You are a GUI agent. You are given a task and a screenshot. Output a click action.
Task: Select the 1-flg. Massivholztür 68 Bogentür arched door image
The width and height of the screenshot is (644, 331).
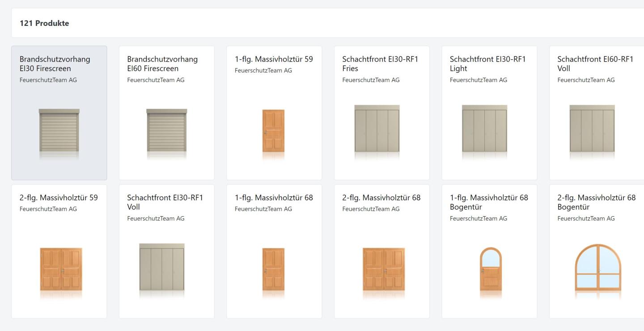coord(491,268)
